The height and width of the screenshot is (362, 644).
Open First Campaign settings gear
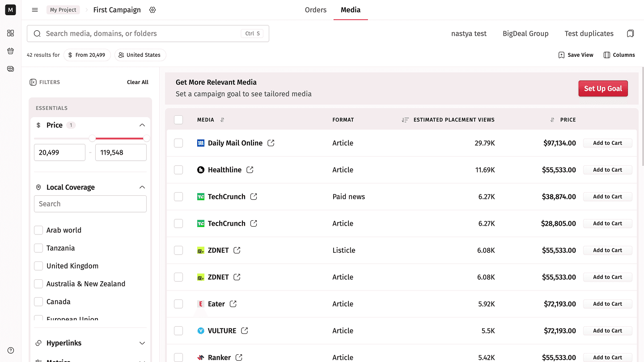(153, 10)
